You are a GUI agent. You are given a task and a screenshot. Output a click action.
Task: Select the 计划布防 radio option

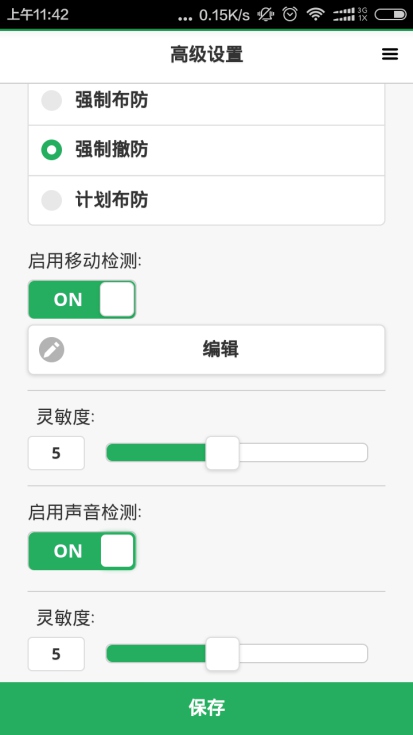(206, 200)
